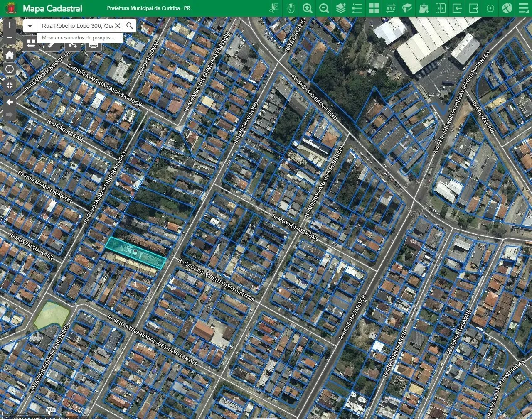Click the R. SÃO ROQUE street label
The image size is (532, 419).
click(296, 35)
